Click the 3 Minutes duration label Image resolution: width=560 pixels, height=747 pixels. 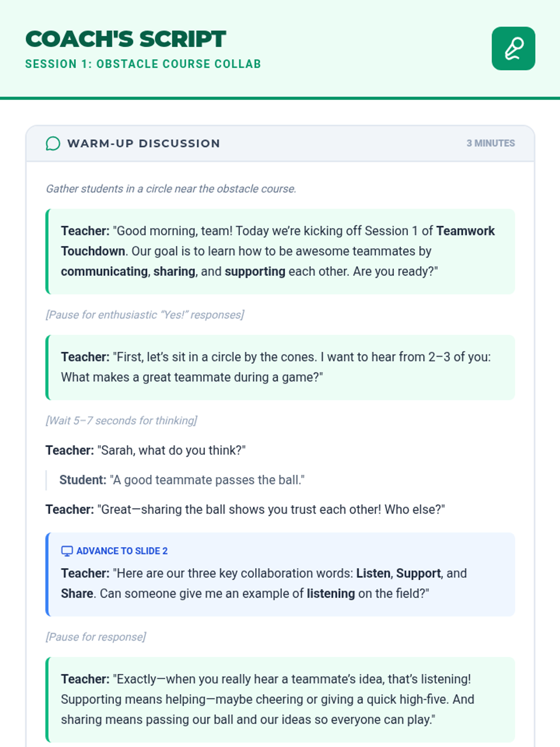(490, 143)
